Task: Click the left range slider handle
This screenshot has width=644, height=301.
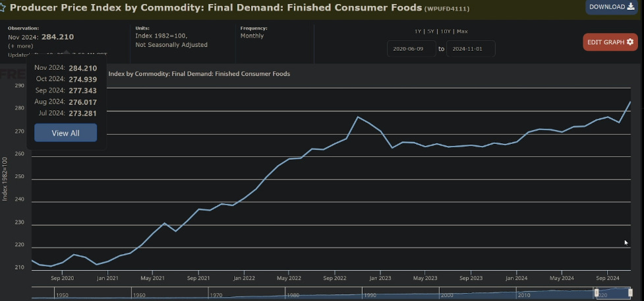Action: pos(597,292)
